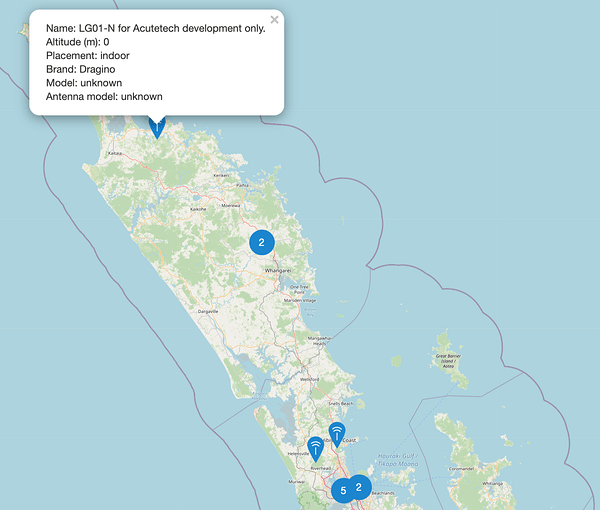
Task: Click the Coromandel town label
Action: (x=461, y=469)
